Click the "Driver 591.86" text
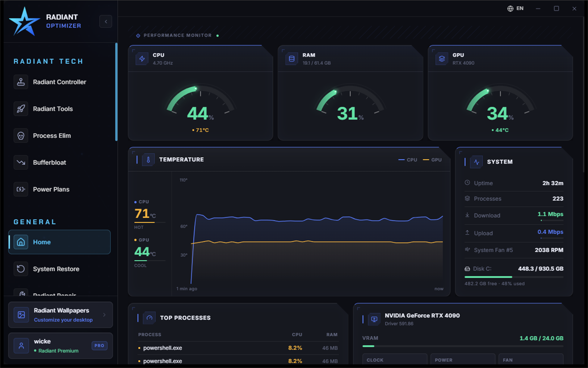Screen dimensions: 588x368 pos(399,324)
